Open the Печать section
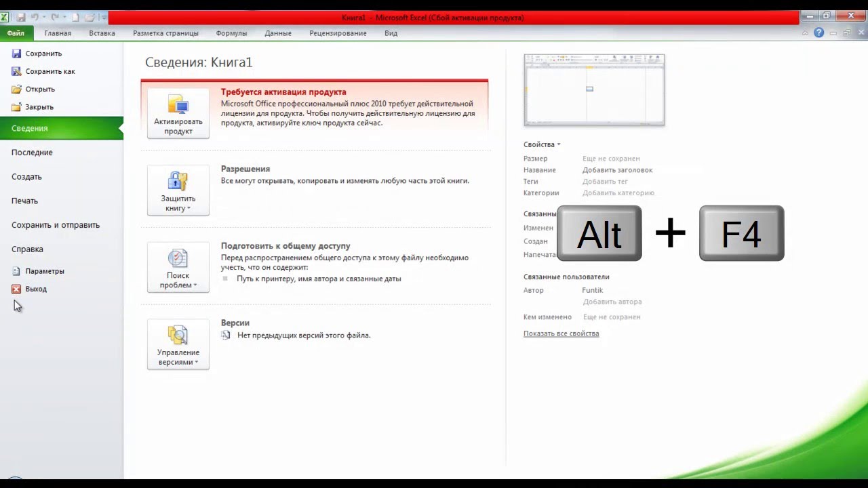Image resolution: width=868 pixels, height=488 pixels. click(x=24, y=201)
